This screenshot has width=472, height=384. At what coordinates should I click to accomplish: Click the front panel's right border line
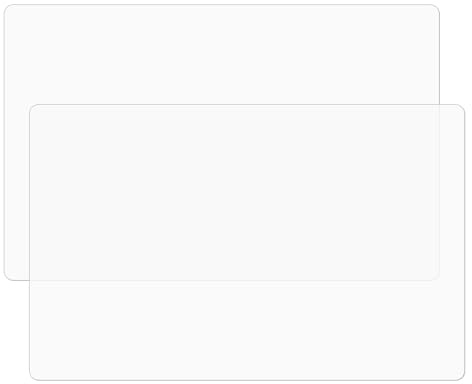(464, 242)
